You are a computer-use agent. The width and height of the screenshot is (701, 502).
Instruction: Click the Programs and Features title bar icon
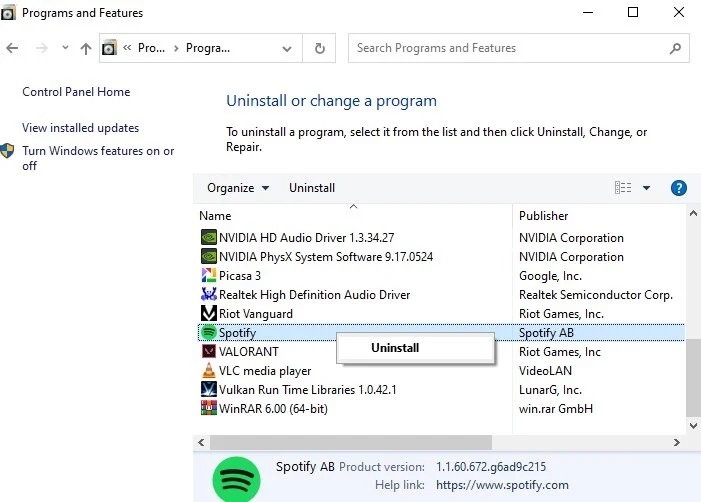(x=8, y=13)
